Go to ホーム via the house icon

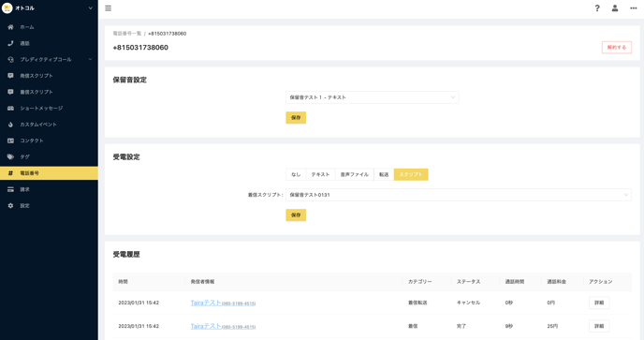(x=10, y=27)
